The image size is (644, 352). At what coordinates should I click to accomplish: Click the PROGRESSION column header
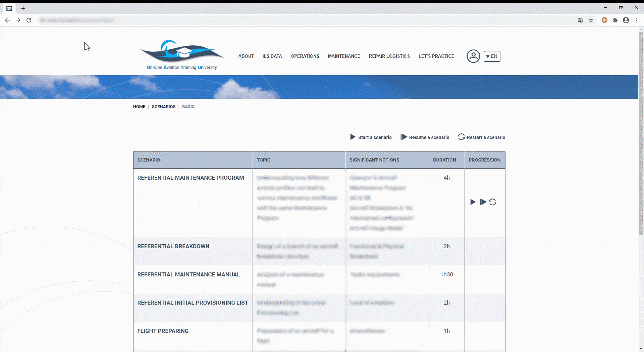pos(485,160)
